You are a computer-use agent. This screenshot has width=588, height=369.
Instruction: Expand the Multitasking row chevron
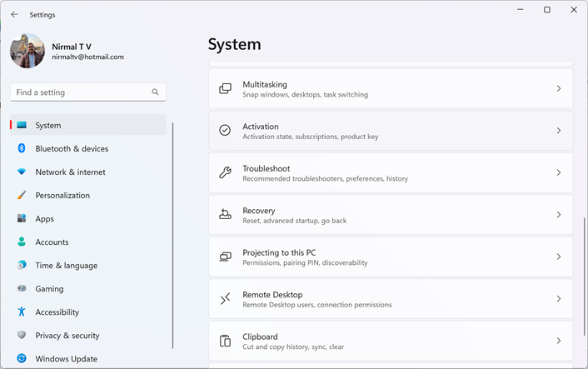point(559,88)
